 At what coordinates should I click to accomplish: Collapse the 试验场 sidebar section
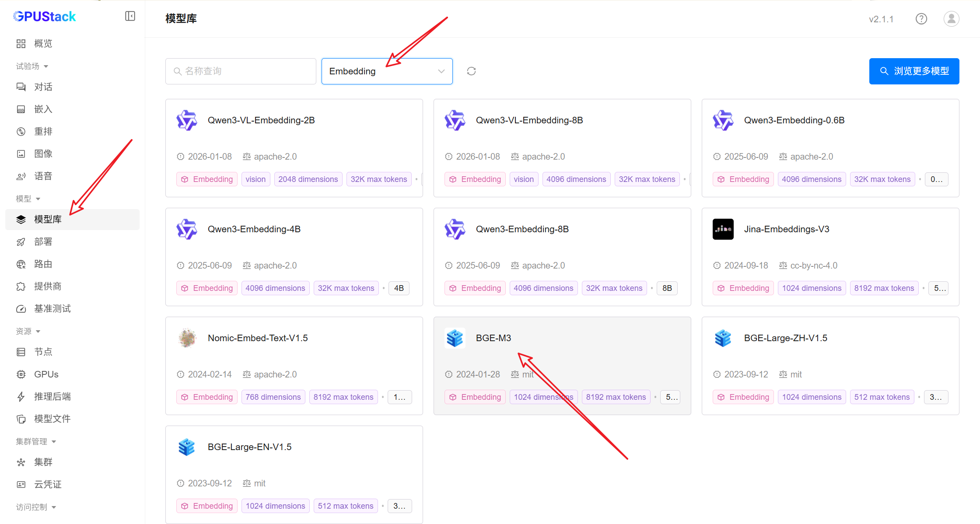coord(32,66)
